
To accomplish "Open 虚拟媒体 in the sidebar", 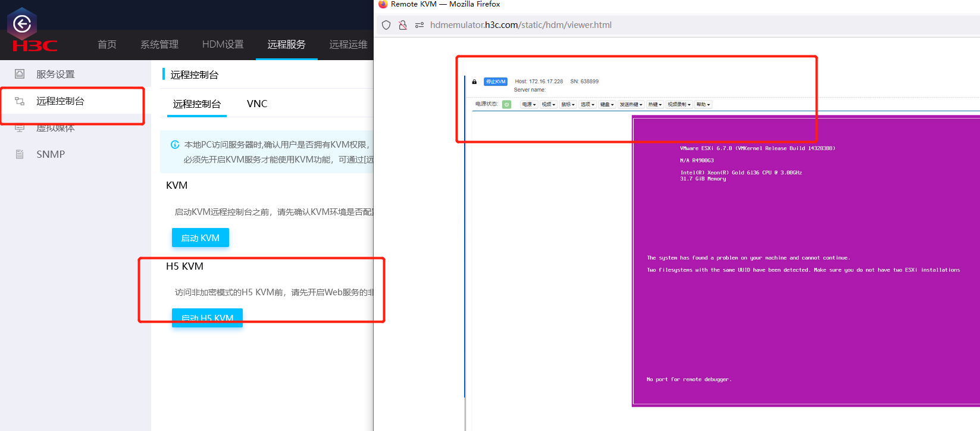I will pyautogui.click(x=76, y=128).
